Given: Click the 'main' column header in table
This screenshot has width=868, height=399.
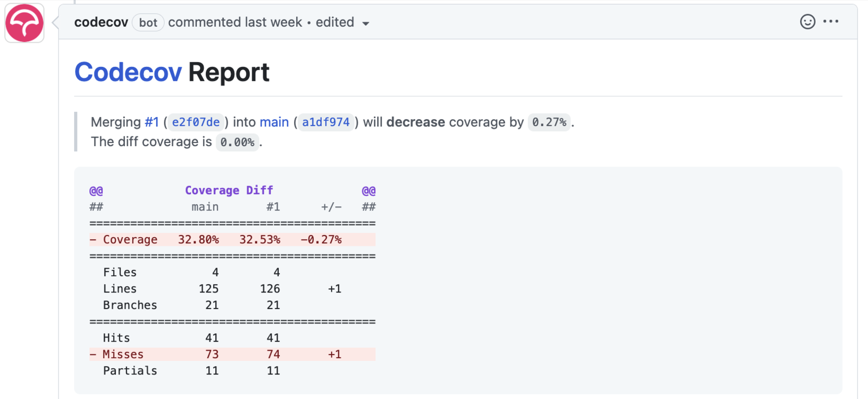Looking at the screenshot, I should point(205,207).
